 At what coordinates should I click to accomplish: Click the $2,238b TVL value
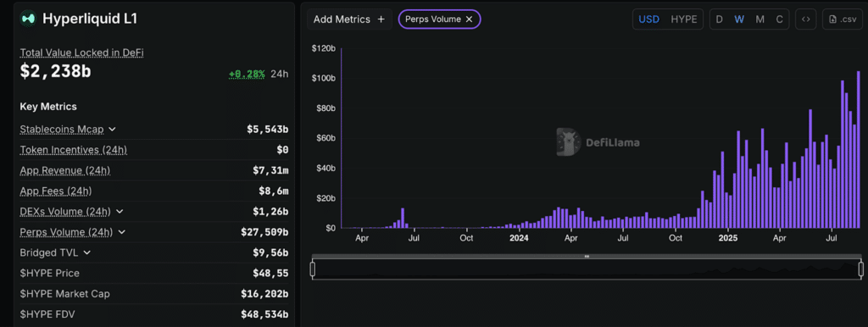click(55, 71)
